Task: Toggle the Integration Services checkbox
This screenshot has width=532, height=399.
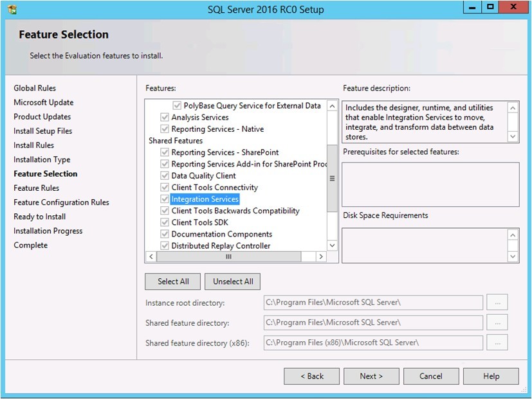Action: coord(165,199)
